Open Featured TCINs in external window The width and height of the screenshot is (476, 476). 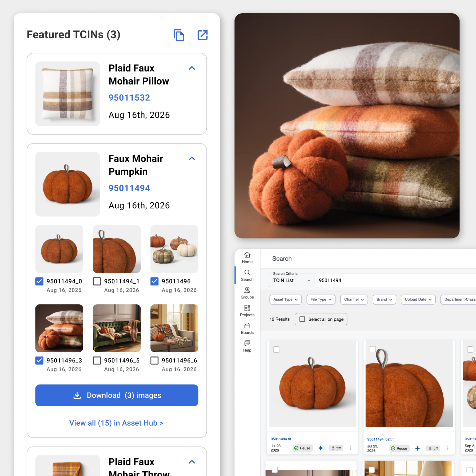point(203,35)
